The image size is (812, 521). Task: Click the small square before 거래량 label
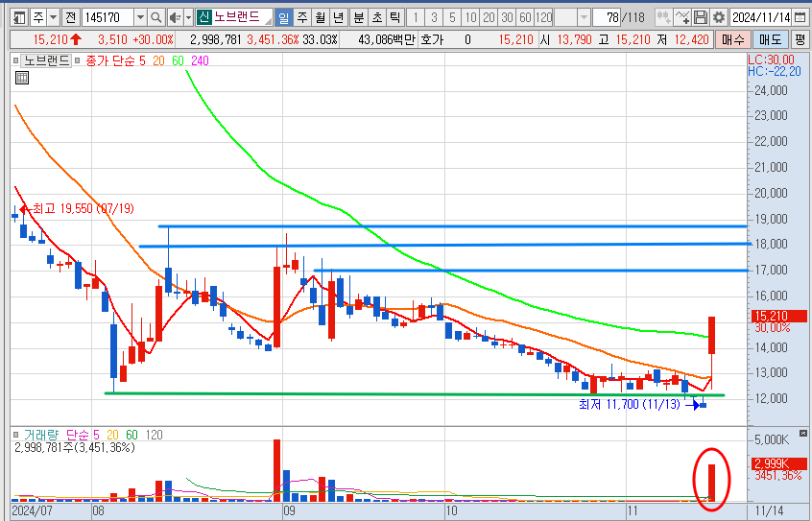pyautogui.click(x=16, y=435)
